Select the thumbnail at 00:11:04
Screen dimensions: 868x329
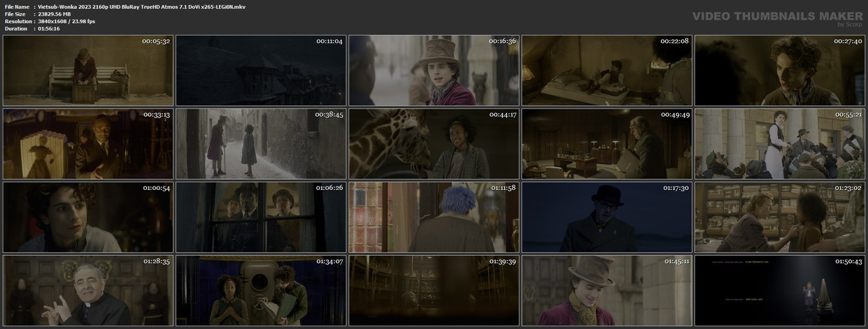[261, 71]
